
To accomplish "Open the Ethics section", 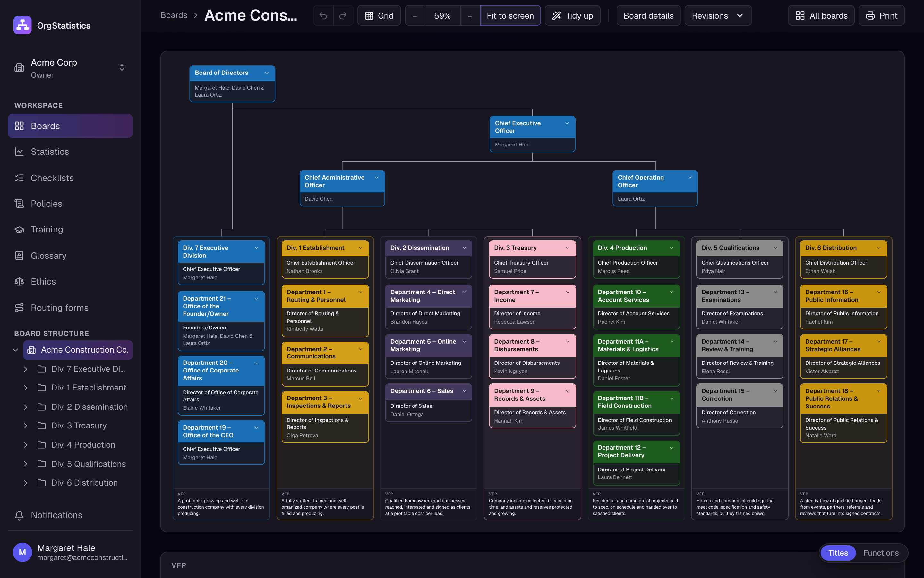I will click(x=70, y=281).
